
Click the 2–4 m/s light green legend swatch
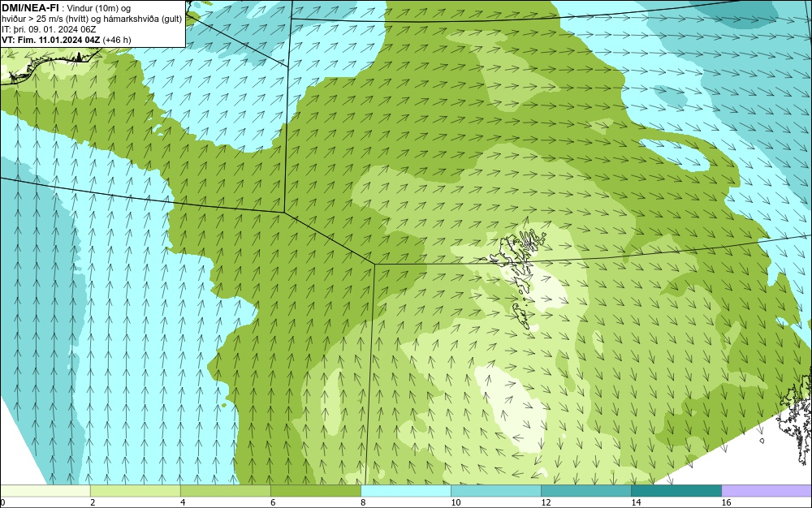tap(135, 490)
